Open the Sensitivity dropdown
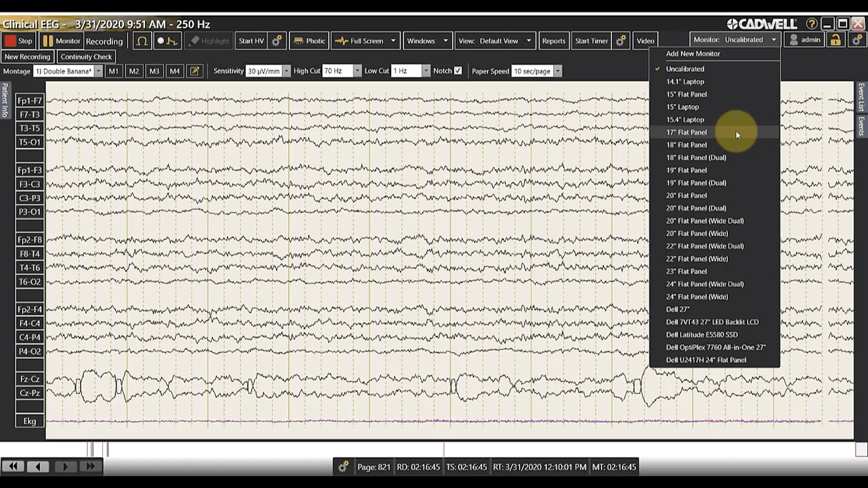 coord(287,71)
